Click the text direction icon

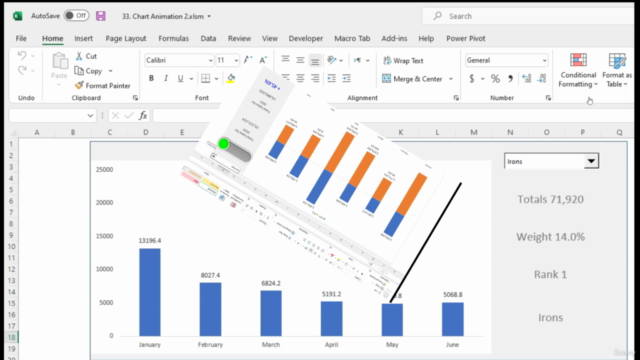click(358, 60)
